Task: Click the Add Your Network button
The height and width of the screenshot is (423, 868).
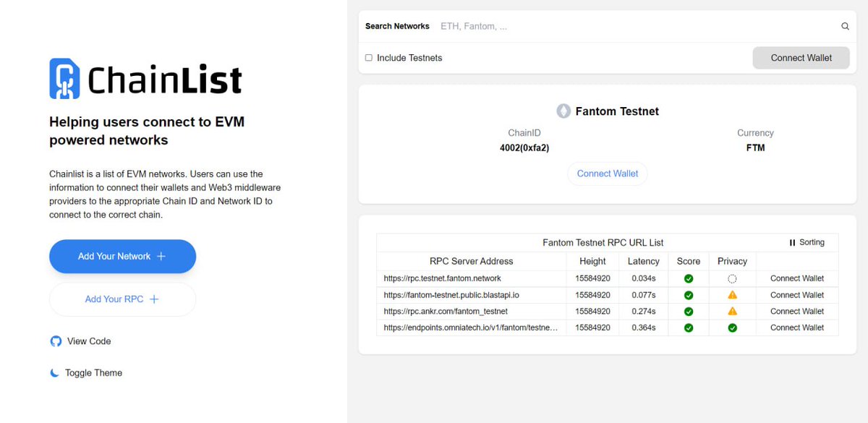Action: click(x=122, y=256)
